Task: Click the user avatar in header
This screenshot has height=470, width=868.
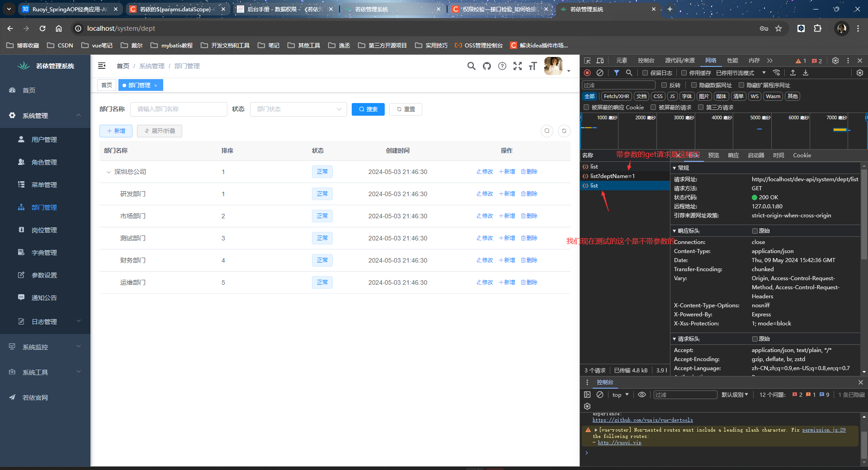Action: tap(553, 66)
